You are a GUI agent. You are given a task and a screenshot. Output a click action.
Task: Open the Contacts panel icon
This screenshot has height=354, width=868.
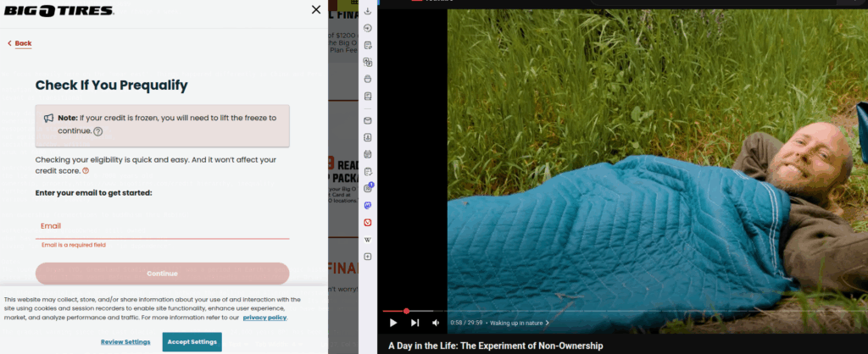(368, 137)
